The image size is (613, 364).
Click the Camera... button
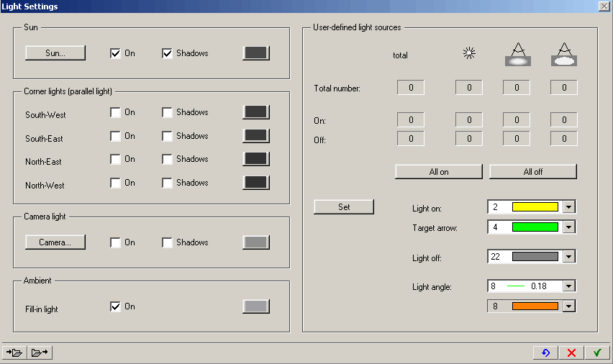pyautogui.click(x=55, y=242)
